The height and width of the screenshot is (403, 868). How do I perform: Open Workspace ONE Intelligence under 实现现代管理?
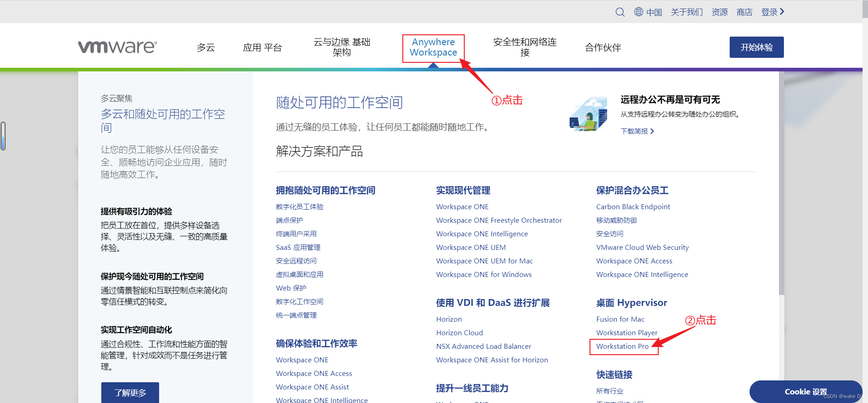482,234
